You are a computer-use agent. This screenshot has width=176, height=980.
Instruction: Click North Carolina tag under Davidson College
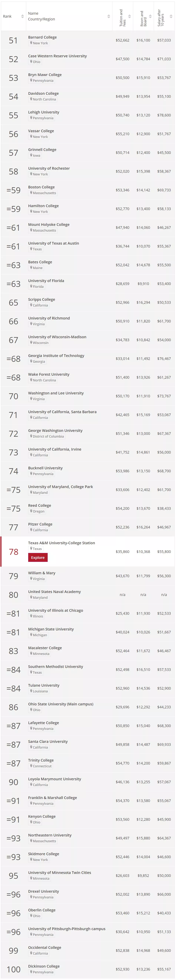44,99
